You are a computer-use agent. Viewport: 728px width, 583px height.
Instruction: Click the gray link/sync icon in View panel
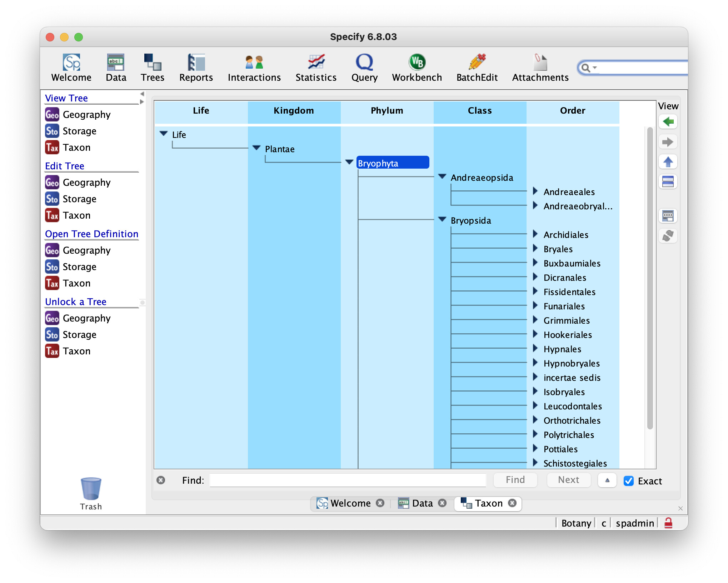pos(668,236)
